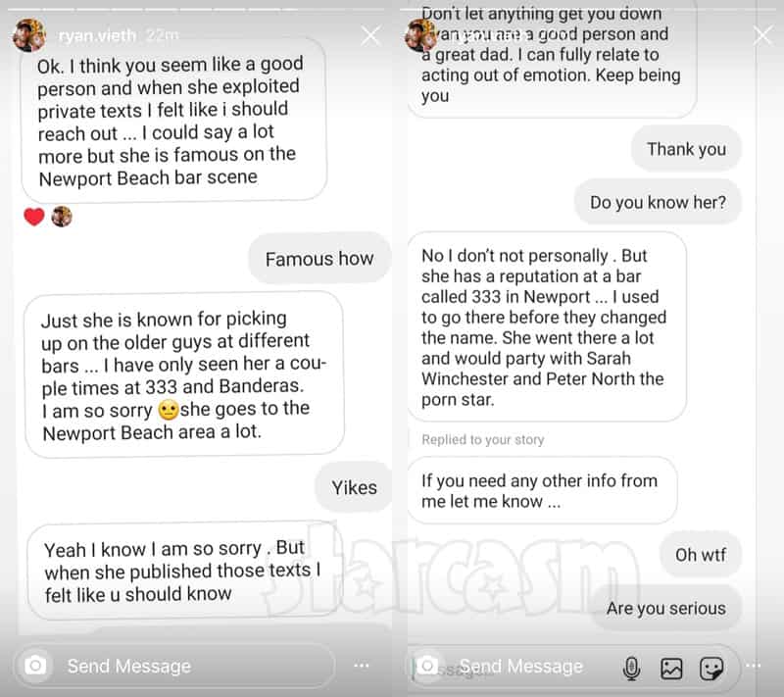Open profile picture in right story header
The image size is (784, 697).
tap(421, 35)
